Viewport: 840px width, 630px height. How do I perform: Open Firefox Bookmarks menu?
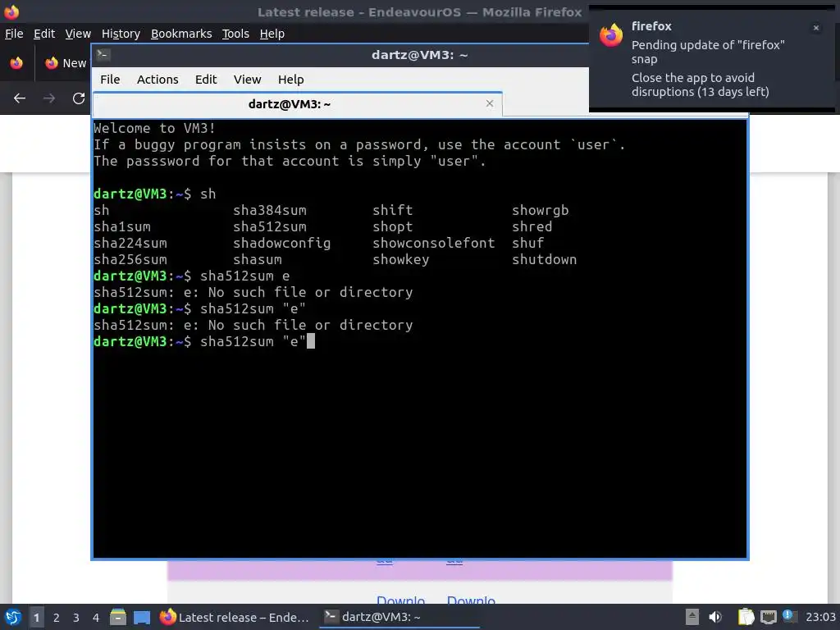coord(181,34)
